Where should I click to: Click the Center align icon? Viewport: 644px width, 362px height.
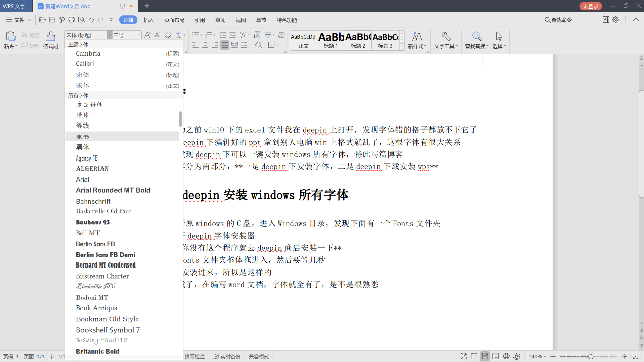coord(205,45)
